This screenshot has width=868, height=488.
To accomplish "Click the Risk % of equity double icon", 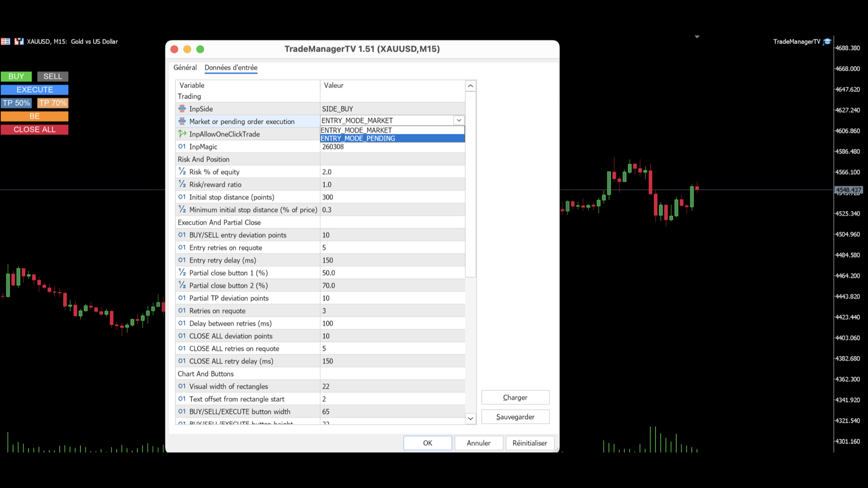I will coord(182,172).
